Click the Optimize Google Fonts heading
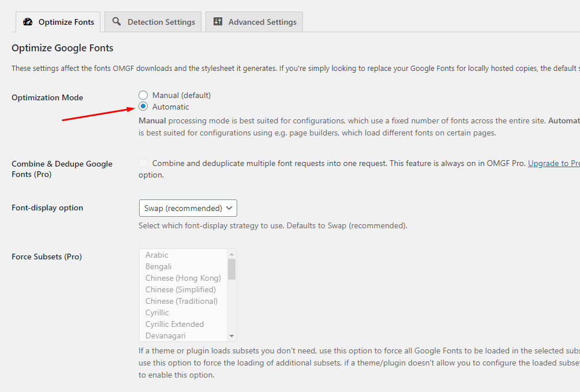 point(62,48)
